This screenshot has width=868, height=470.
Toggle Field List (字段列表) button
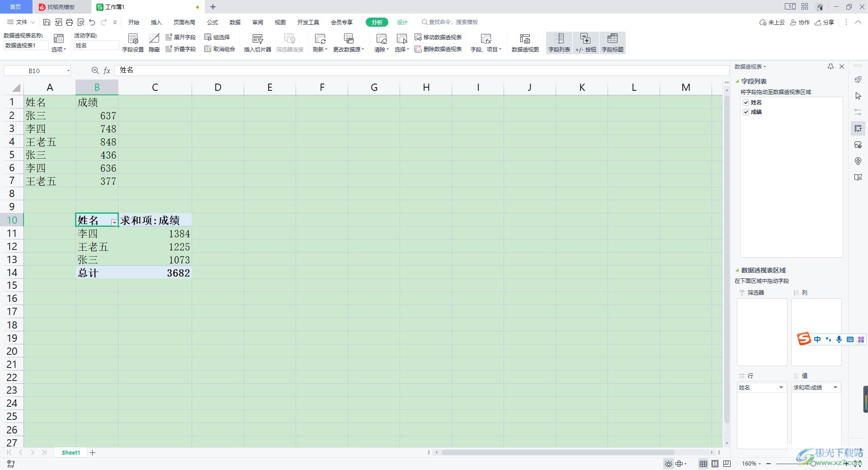point(559,43)
